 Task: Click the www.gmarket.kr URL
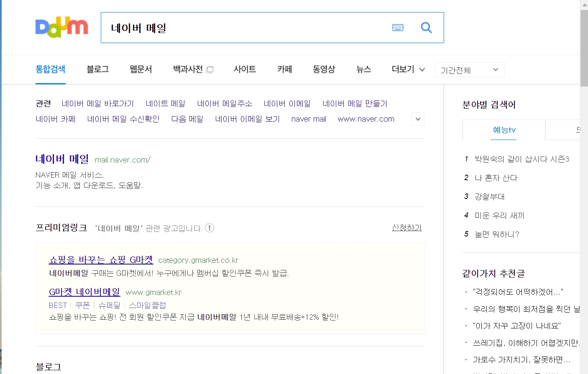coord(153,293)
